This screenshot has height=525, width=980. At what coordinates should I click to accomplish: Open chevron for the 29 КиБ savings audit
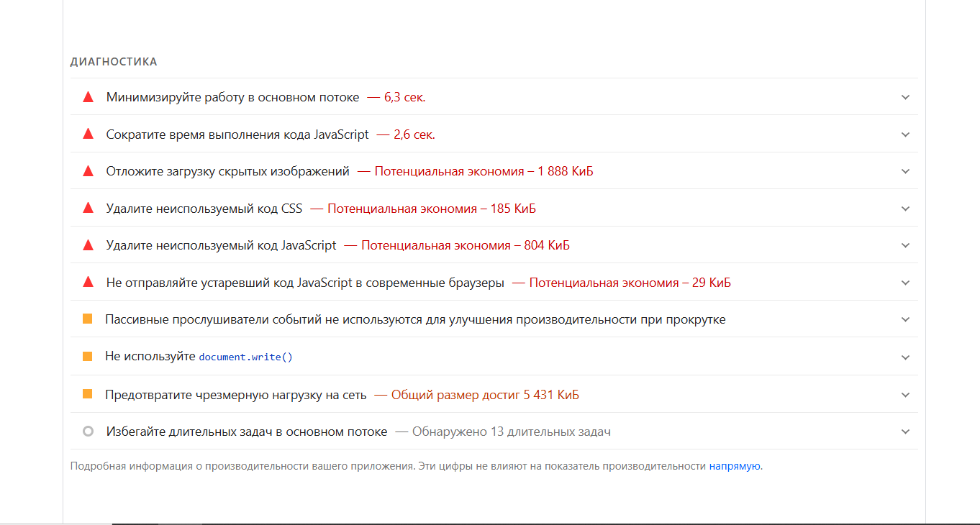pos(905,283)
